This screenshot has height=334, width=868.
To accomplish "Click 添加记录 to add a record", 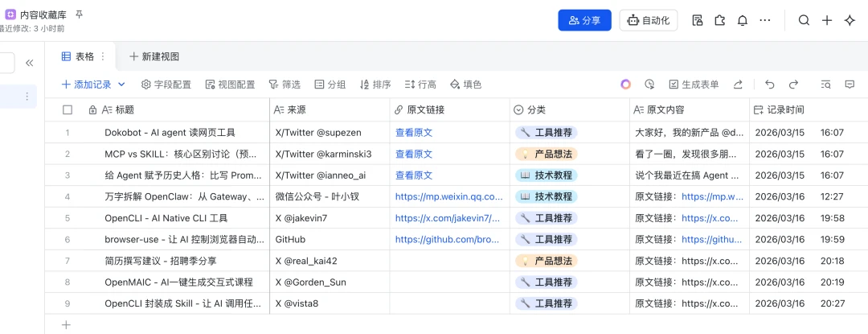I will [86, 85].
